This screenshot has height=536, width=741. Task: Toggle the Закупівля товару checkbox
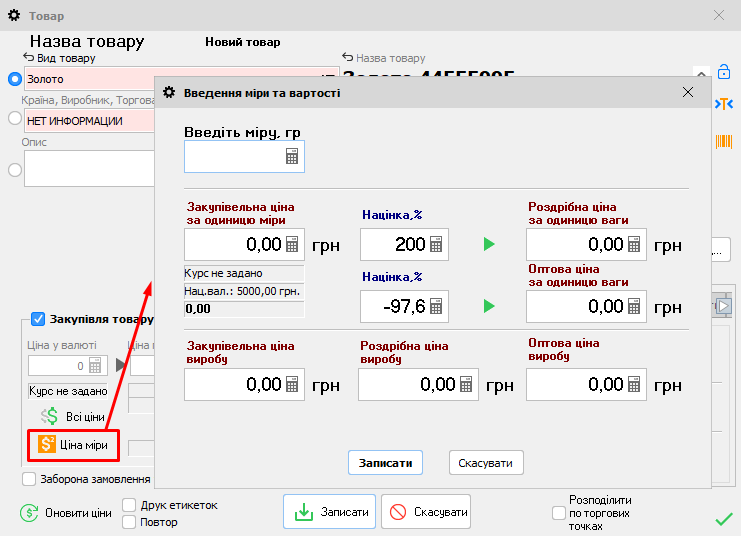tap(38, 319)
